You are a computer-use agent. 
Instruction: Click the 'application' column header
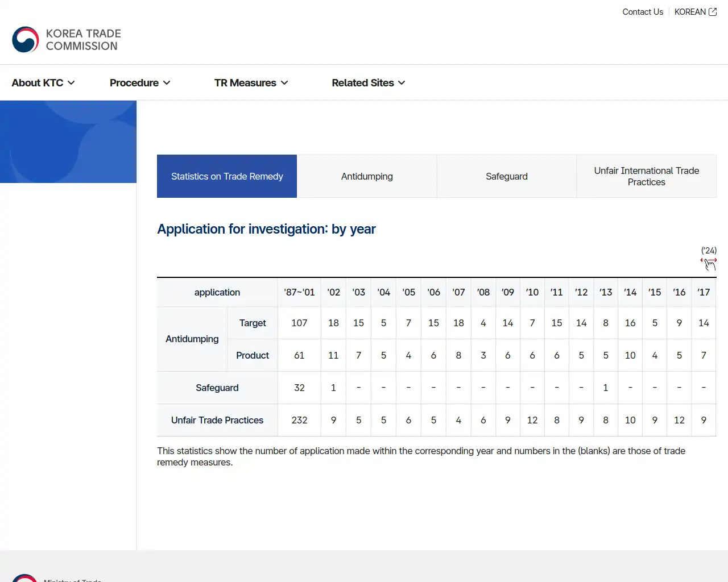(x=217, y=292)
